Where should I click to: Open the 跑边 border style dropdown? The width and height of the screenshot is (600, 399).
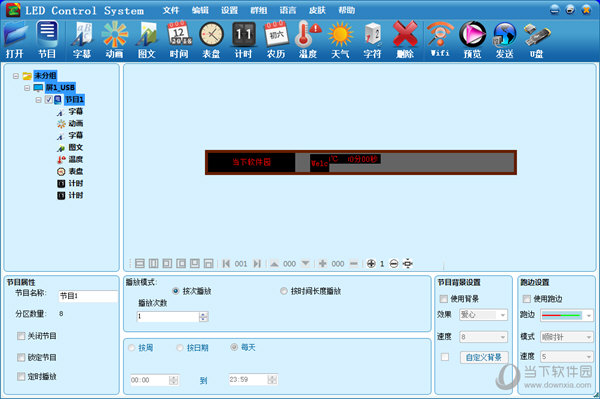pos(567,315)
